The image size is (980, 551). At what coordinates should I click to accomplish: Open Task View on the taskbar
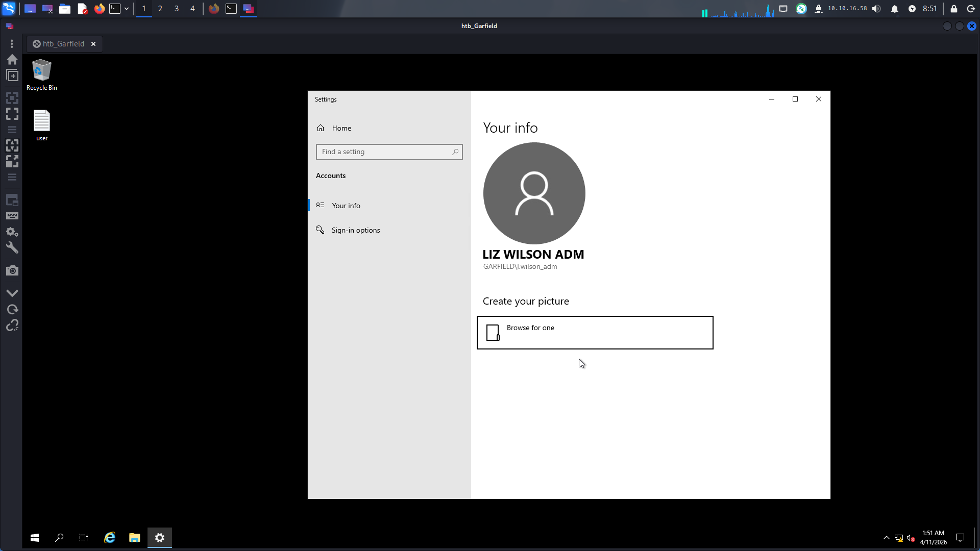[x=84, y=537]
